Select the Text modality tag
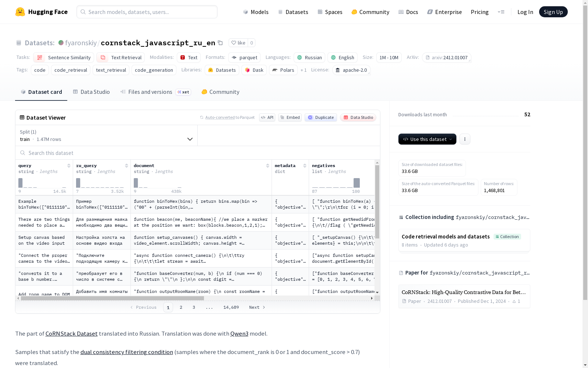This screenshot has width=588, height=368. [x=189, y=57]
